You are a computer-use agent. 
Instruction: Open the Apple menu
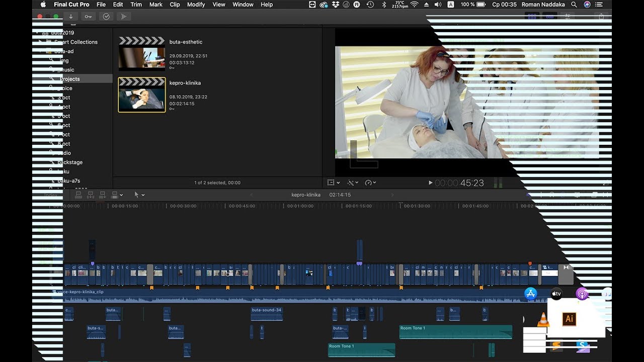[x=43, y=5]
